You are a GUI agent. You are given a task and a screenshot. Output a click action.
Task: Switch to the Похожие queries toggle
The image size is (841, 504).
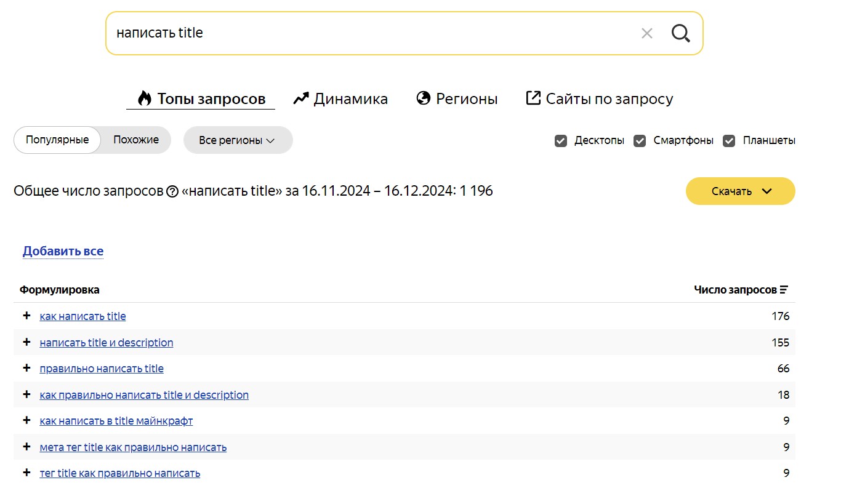coord(136,140)
